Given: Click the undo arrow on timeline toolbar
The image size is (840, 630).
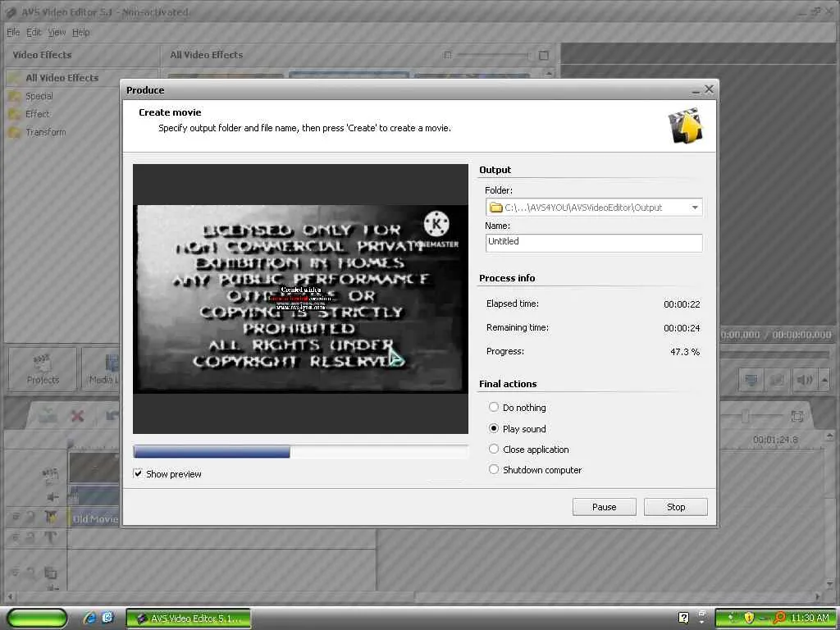Looking at the screenshot, I should 112,416.
